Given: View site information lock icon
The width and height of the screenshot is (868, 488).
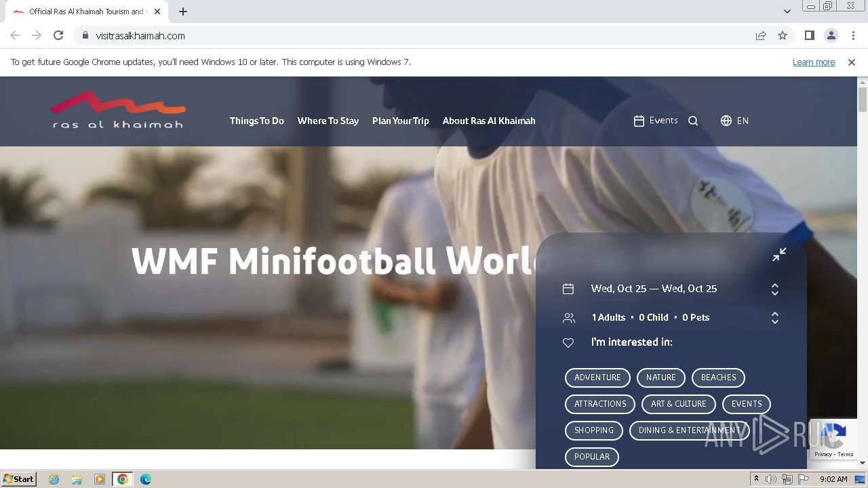Looking at the screenshot, I should pyautogui.click(x=85, y=35).
